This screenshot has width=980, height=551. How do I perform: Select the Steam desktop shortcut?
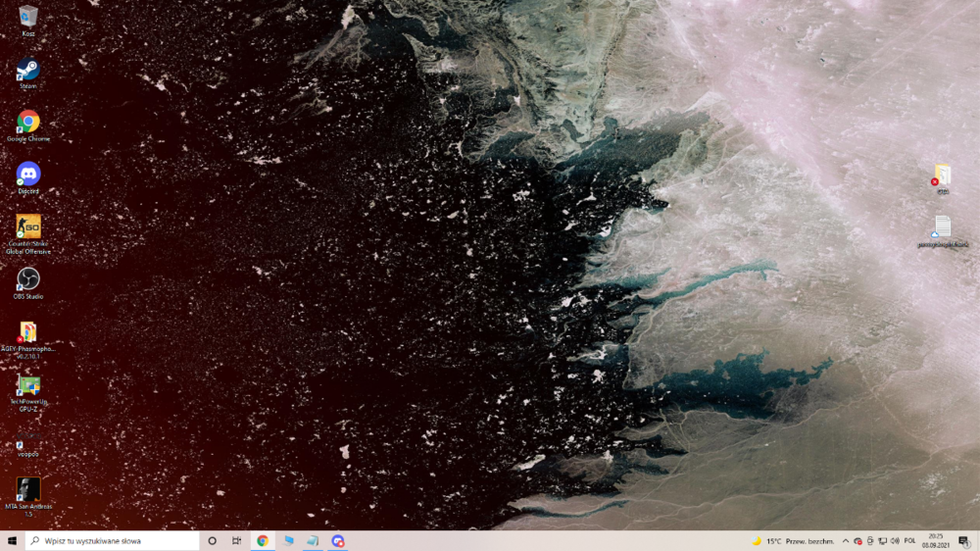(x=28, y=74)
